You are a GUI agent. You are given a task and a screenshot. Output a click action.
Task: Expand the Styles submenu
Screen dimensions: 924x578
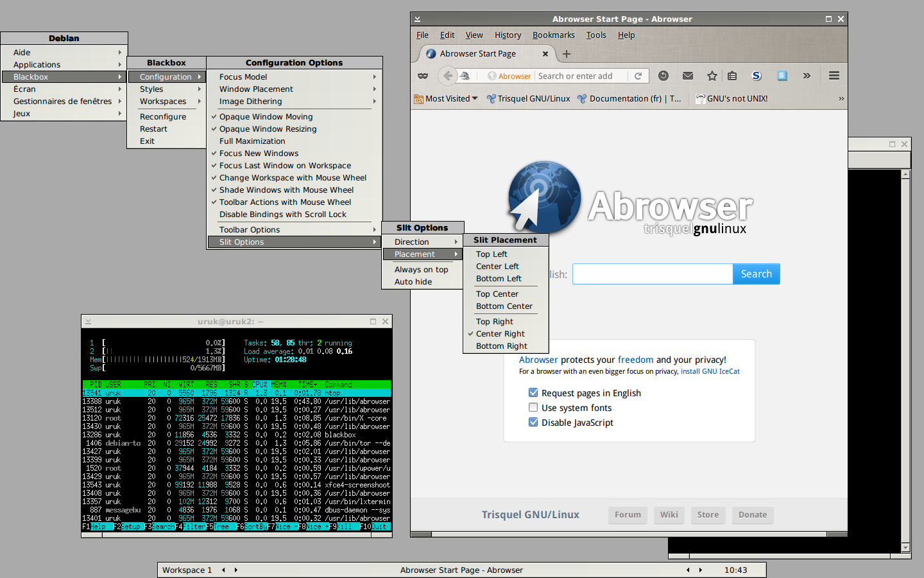click(x=166, y=89)
